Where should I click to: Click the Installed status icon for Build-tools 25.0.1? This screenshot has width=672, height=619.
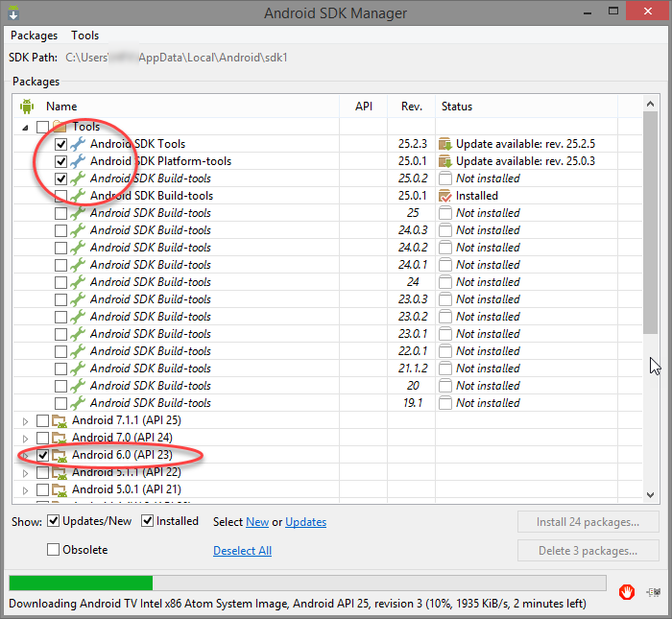click(x=445, y=196)
